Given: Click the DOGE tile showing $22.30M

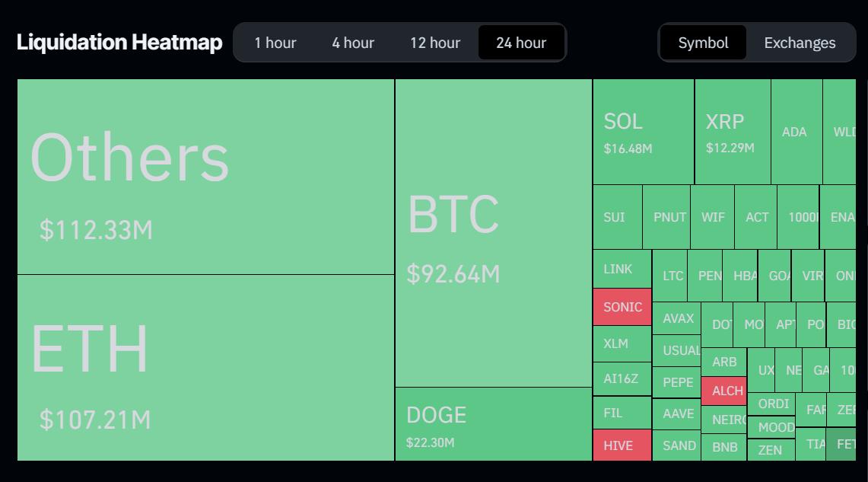Looking at the screenshot, I should 492,425.
